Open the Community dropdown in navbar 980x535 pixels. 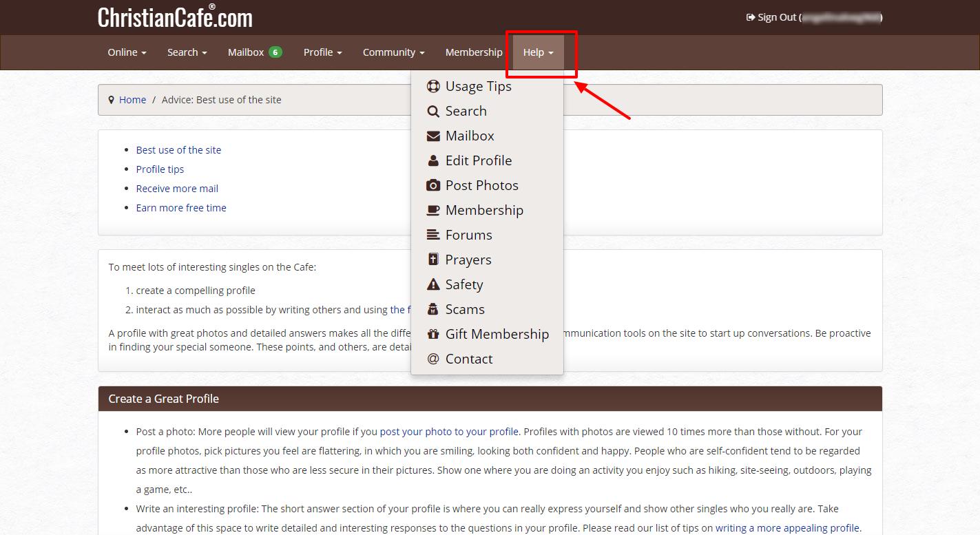pos(393,52)
